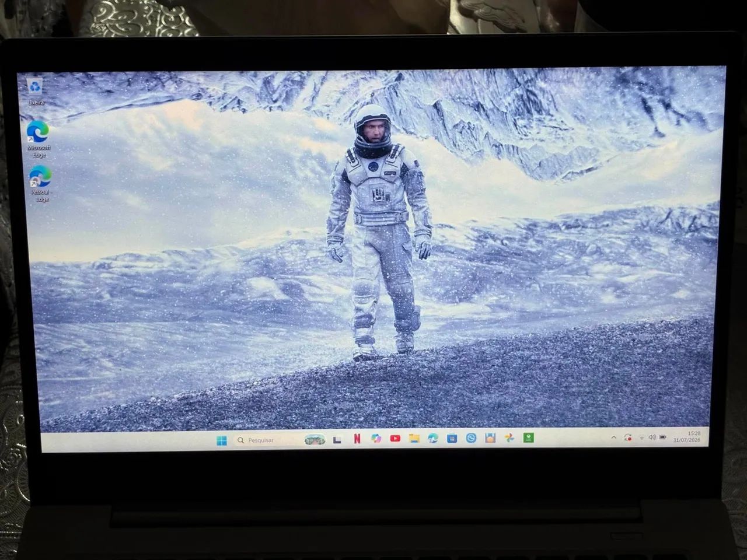Open Task View in the taskbar
747x560 pixels.
[x=337, y=439]
